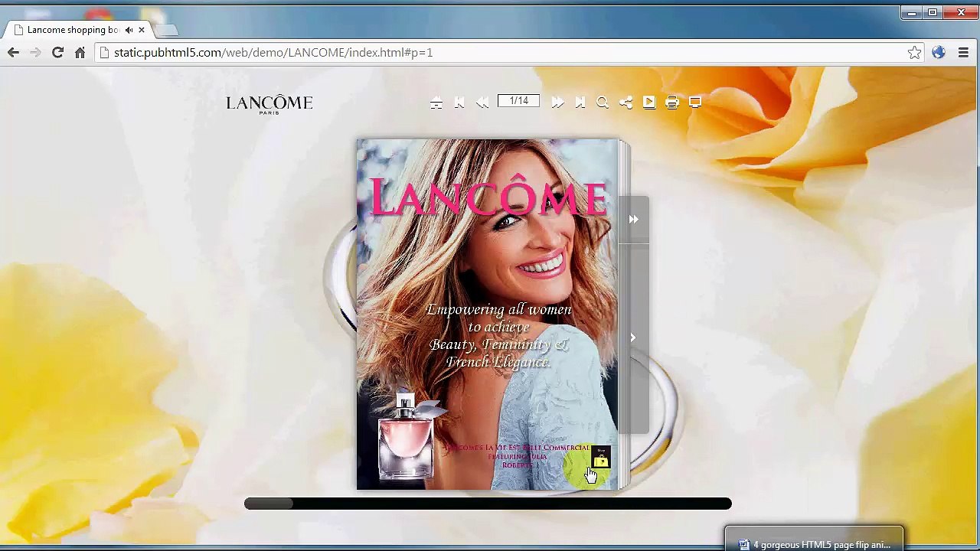Switch flipbook to fullscreen mode
The image size is (980, 551).
[695, 103]
